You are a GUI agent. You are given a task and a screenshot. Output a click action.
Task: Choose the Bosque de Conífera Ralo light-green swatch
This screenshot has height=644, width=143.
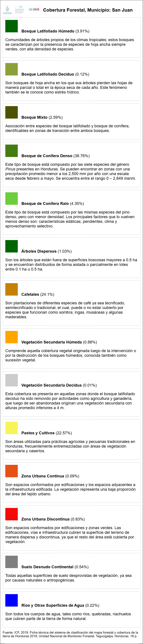click(11, 198)
